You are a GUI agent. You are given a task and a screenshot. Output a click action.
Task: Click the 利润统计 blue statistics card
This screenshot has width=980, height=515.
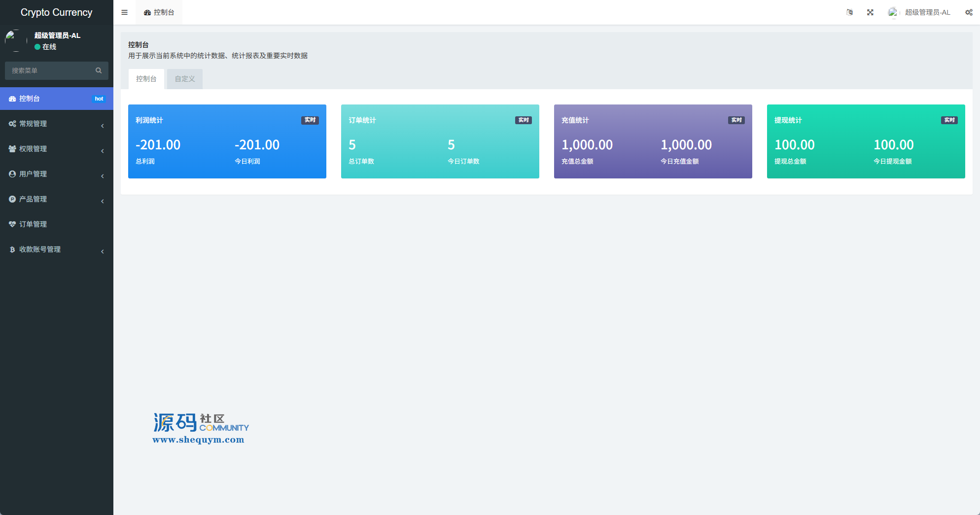pos(227,141)
